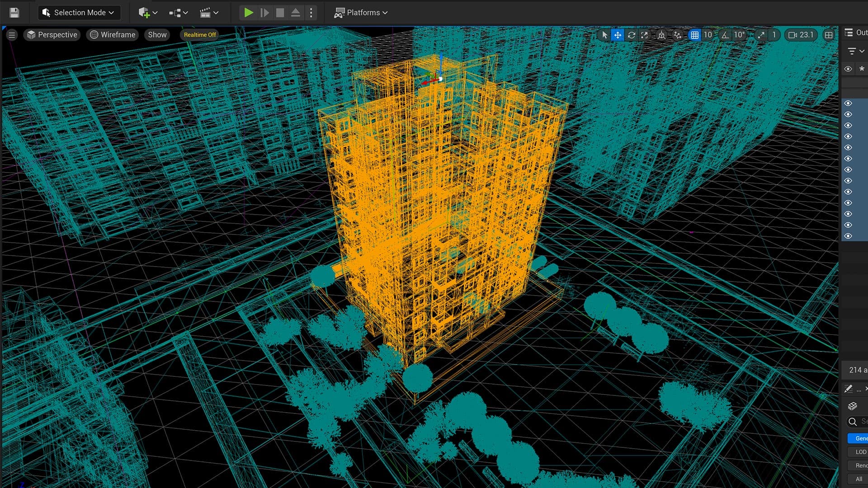Click visibility eye column header in Outliner
Viewport: 868px width, 488px height.
(x=848, y=69)
